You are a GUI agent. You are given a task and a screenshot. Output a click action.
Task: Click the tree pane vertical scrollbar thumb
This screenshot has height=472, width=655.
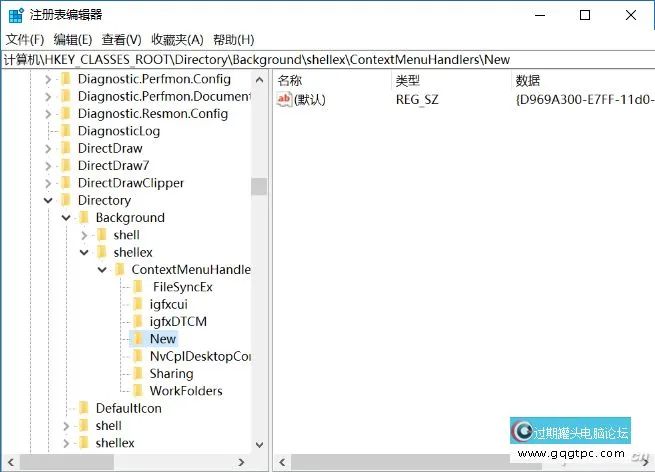click(259, 187)
